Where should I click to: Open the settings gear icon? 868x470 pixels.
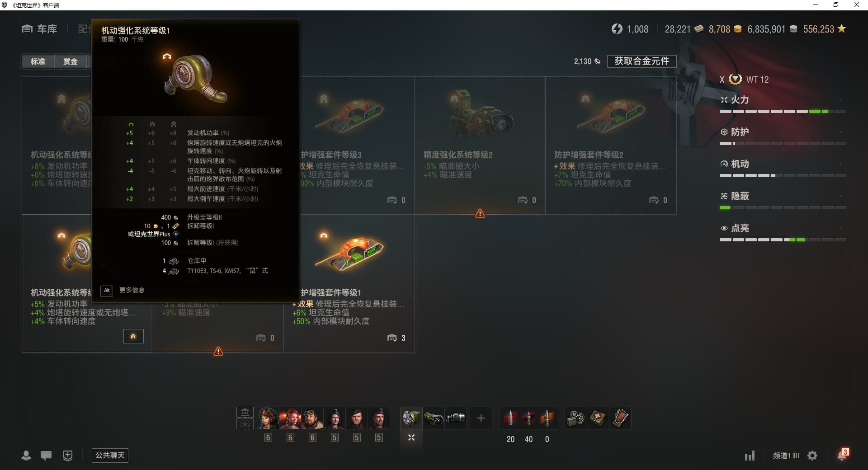(x=812, y=456)
